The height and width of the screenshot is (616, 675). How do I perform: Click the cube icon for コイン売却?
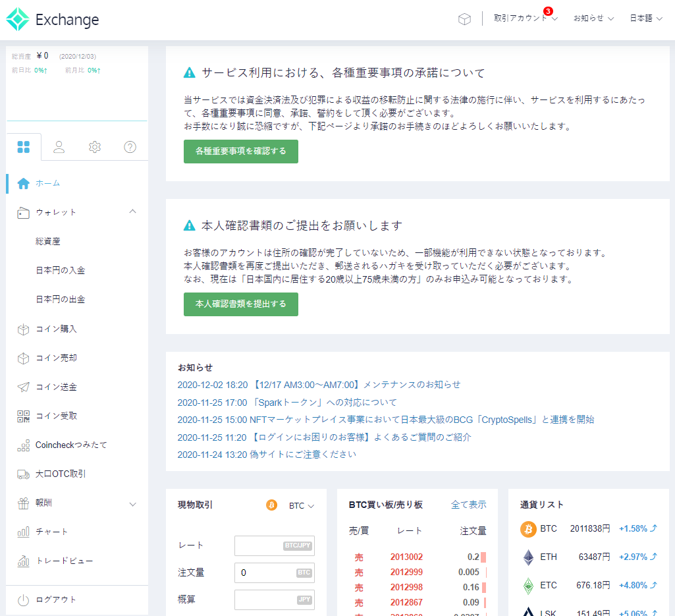pos(23,358)
